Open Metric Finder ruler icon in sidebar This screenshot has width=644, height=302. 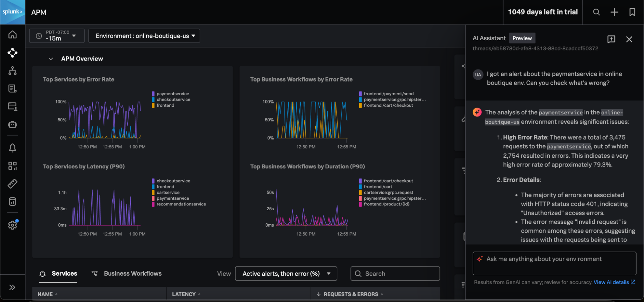pyautogui.click(x=13, y=184)
